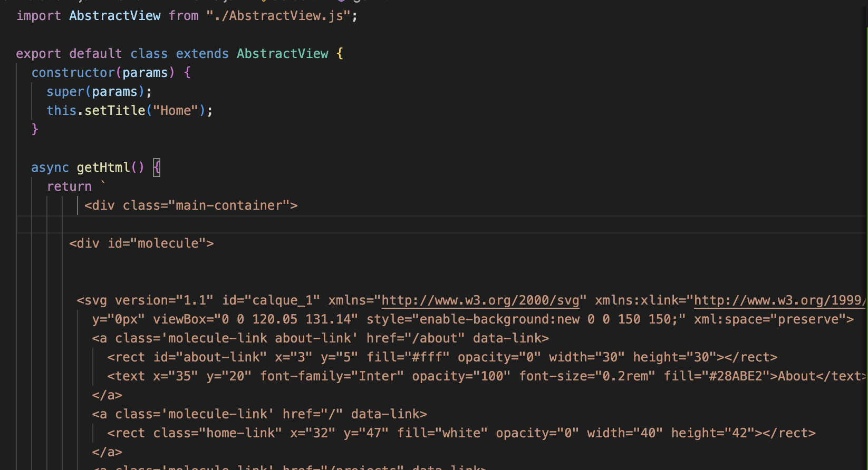Click the height="42" attribute
This screenshot has width=868, height=470.
(713, 433)
